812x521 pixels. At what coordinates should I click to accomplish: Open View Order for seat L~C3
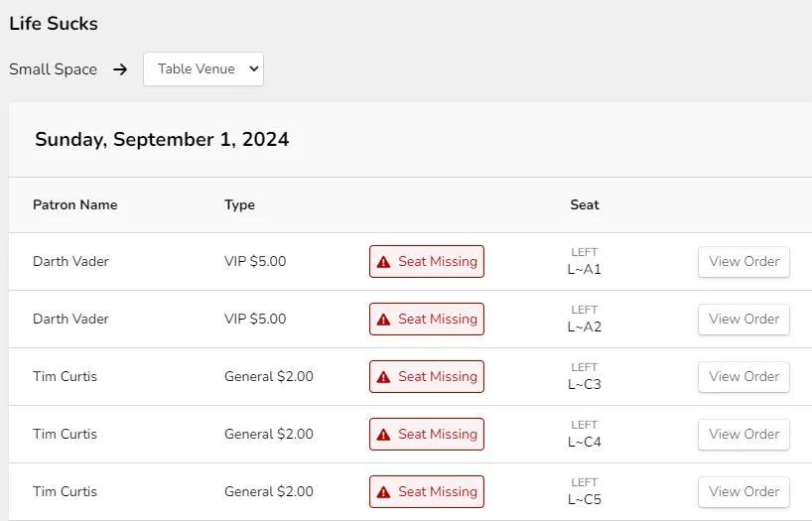[744, 376]
